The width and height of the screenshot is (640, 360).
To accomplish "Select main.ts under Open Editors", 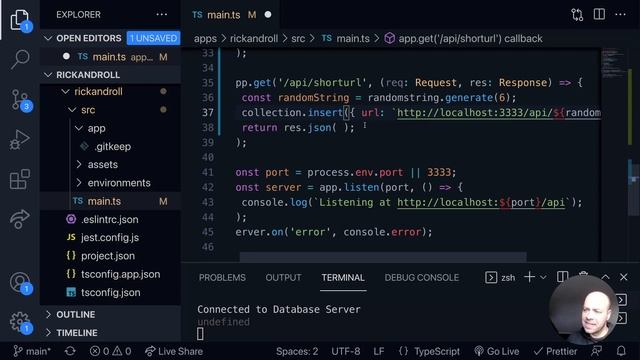I will click(x=110, y=57).
